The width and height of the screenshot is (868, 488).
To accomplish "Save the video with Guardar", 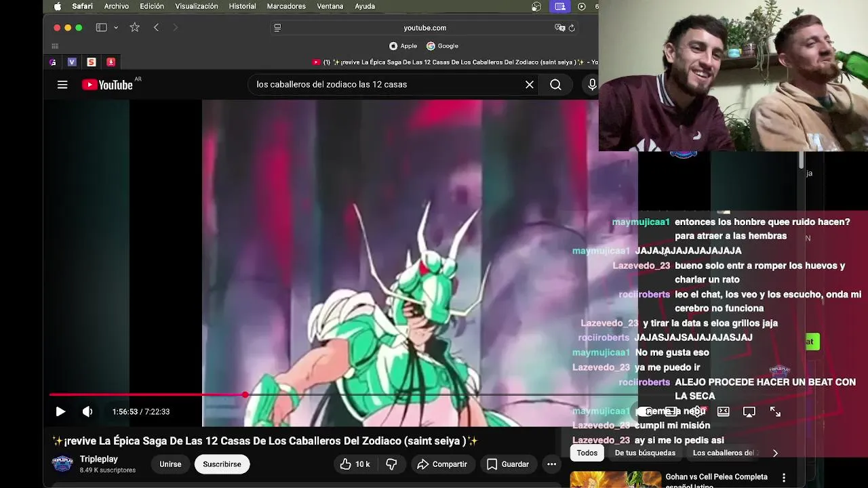I will click(508, 464).
